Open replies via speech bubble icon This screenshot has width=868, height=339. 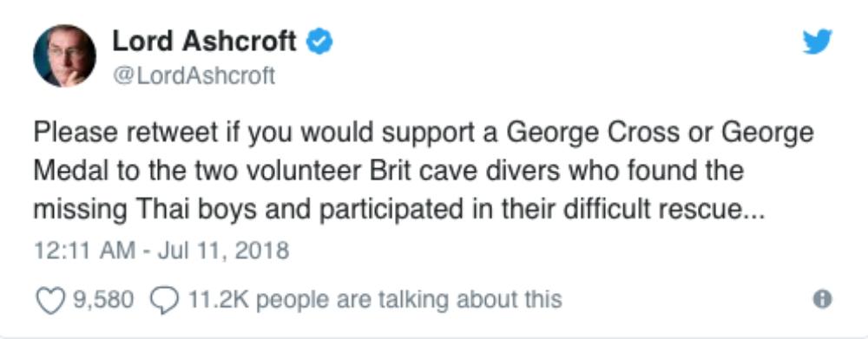(165, 300)
